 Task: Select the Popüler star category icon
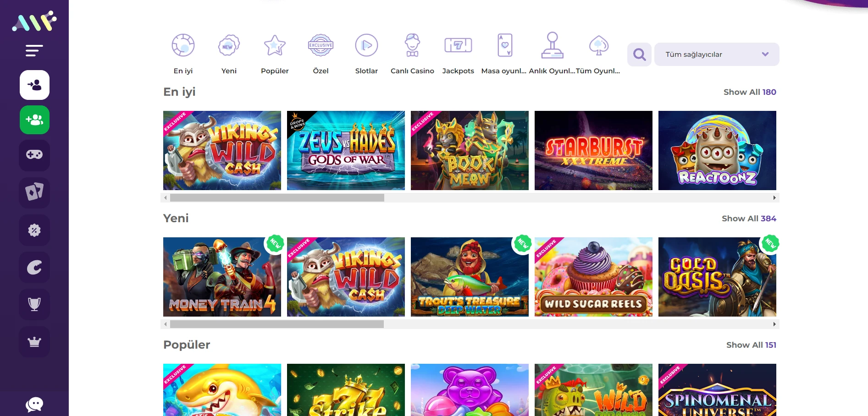coord(275,45)
